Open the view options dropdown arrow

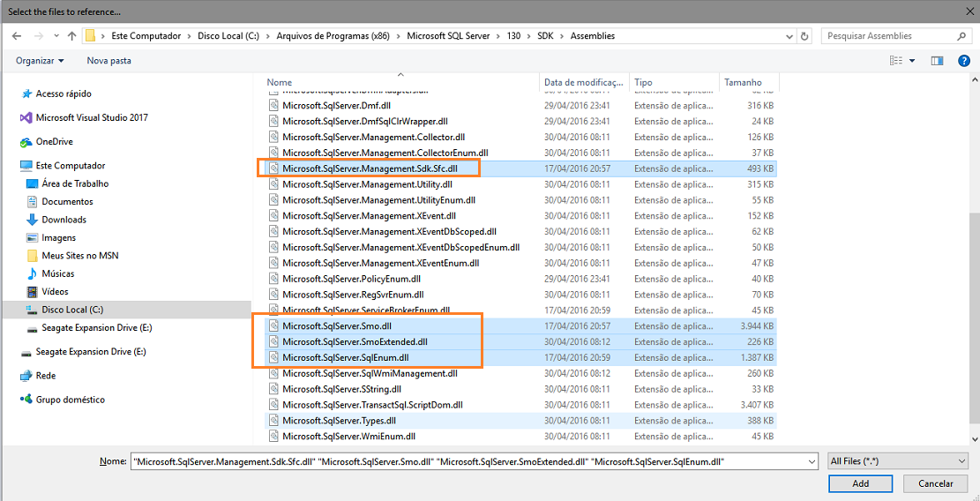[912, 61]
